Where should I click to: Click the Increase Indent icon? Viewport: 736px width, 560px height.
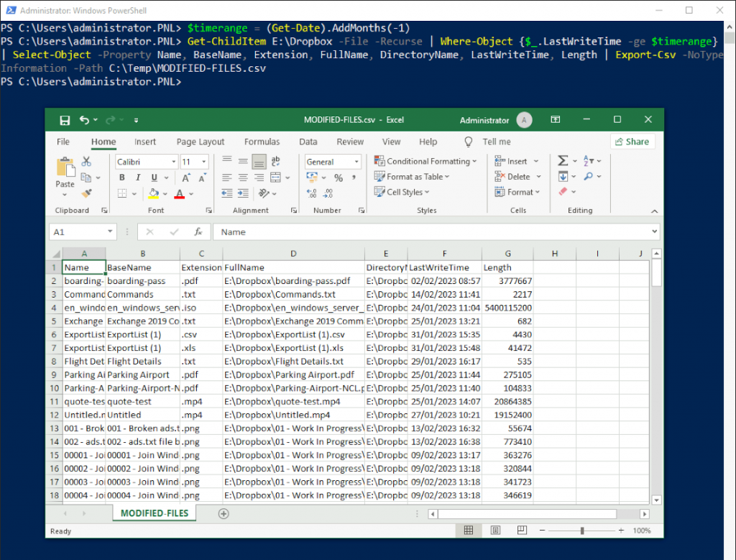[243, 193]
